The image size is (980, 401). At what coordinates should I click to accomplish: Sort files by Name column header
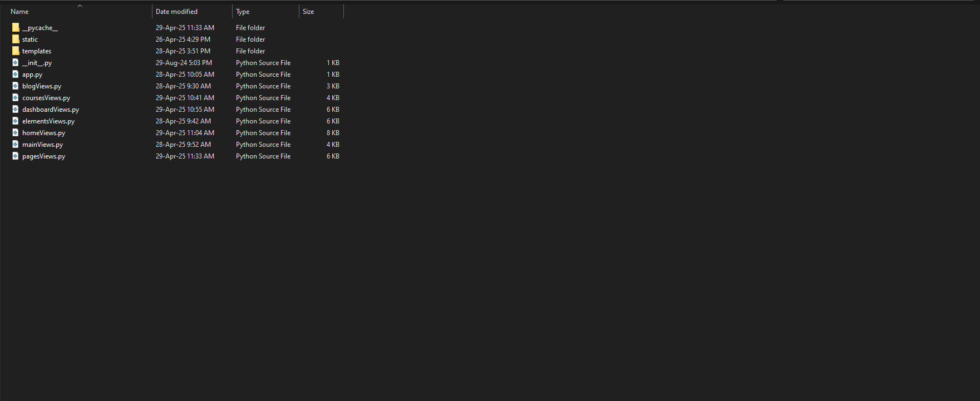point(19,12)
